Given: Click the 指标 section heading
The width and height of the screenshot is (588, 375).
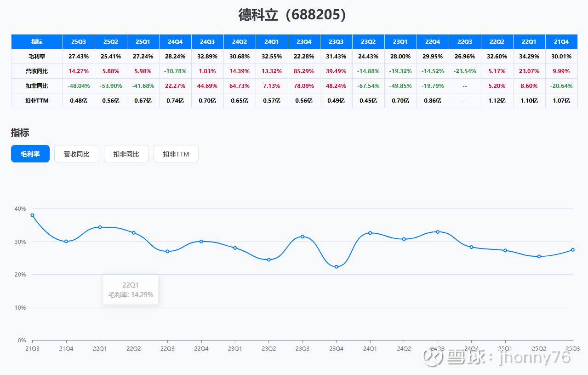Looking at the screenshot, I should (x=20, y=133).
